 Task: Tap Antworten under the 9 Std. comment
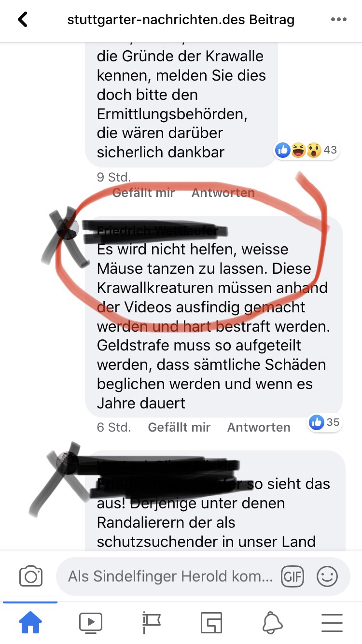click(223, 193)
